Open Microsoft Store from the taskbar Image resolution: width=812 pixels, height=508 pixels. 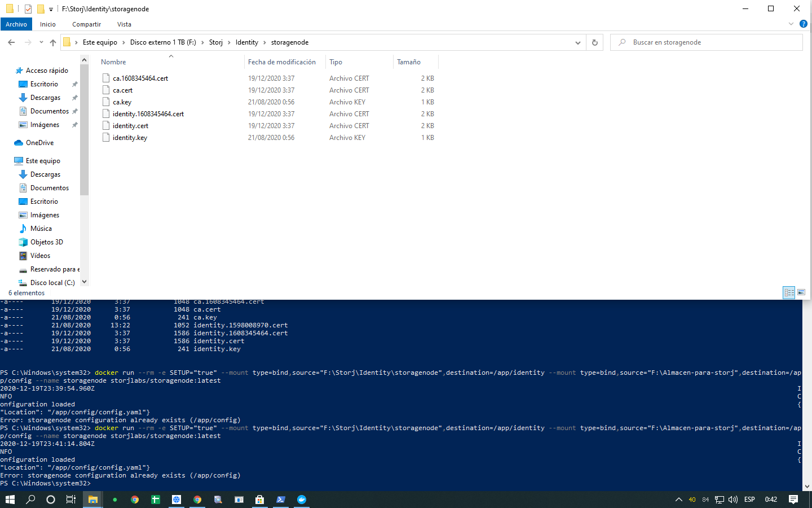(x=259, y=500)
